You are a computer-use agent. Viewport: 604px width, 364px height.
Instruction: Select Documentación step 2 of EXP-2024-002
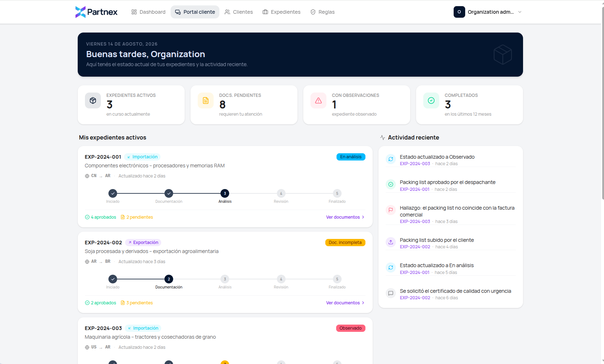tap(169, 279)
